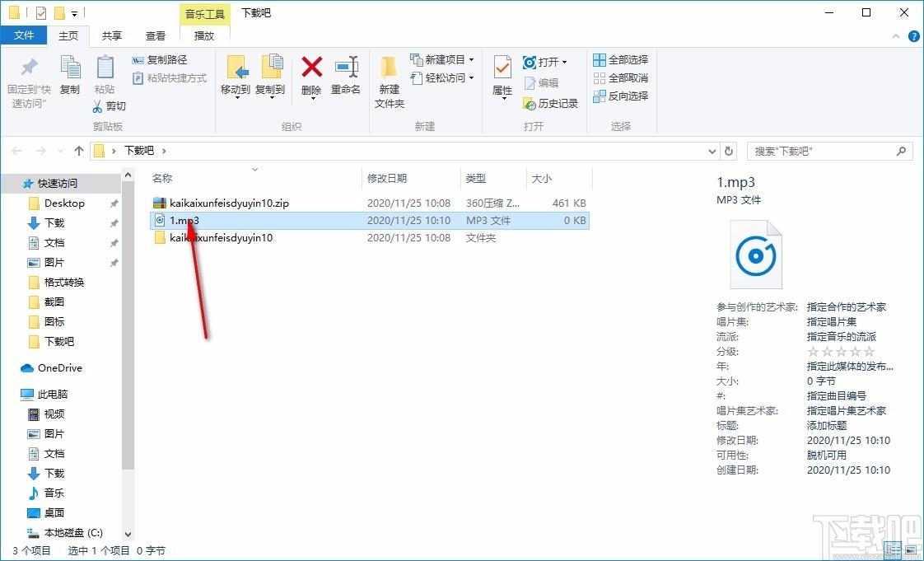Click the search magnifier icon

click(901, 151)
